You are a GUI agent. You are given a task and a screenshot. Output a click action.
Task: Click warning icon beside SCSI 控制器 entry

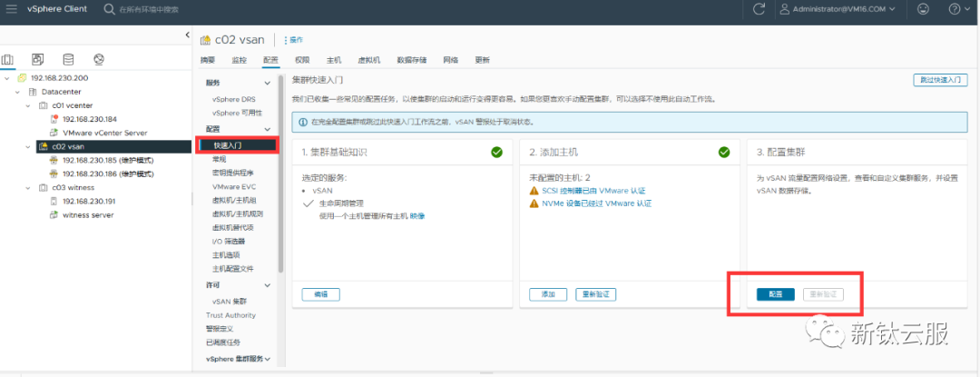pos(534,191)
